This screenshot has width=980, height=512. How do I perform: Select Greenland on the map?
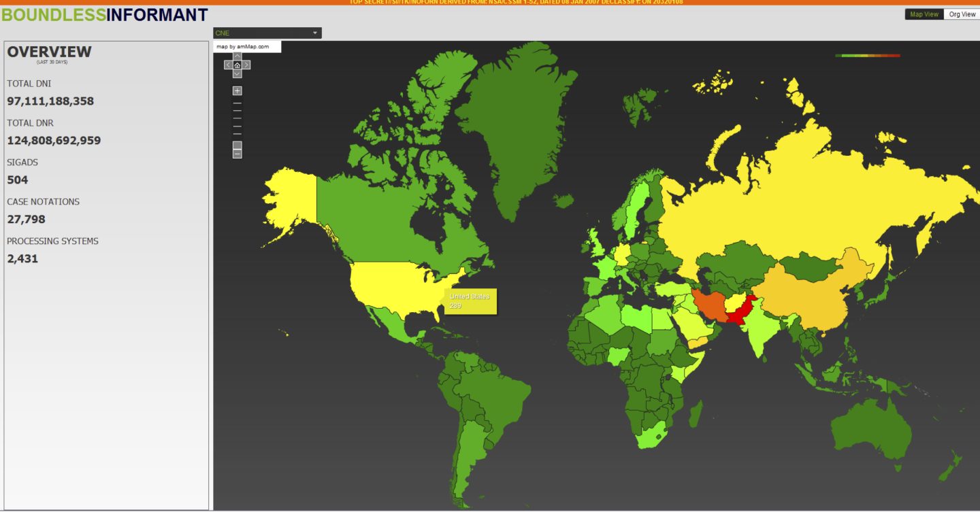517,136
